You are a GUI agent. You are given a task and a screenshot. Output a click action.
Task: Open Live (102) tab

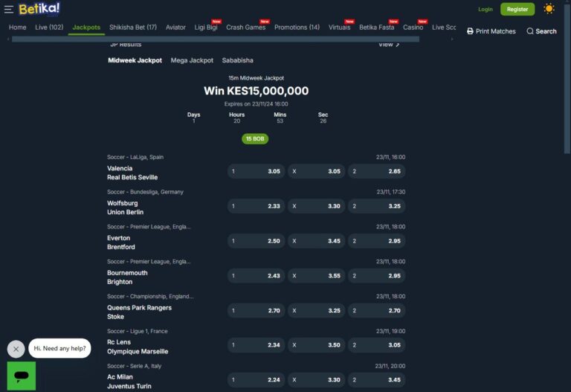point(49,28)
